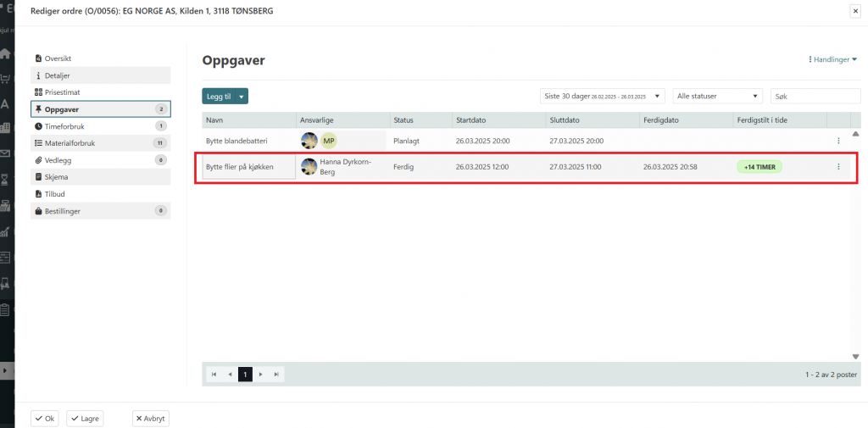Click Hanna Dyrkorn-Berg's avatar photo
Image resolution: width=868 pixels, height=428 pixels.
pos(309,167)
